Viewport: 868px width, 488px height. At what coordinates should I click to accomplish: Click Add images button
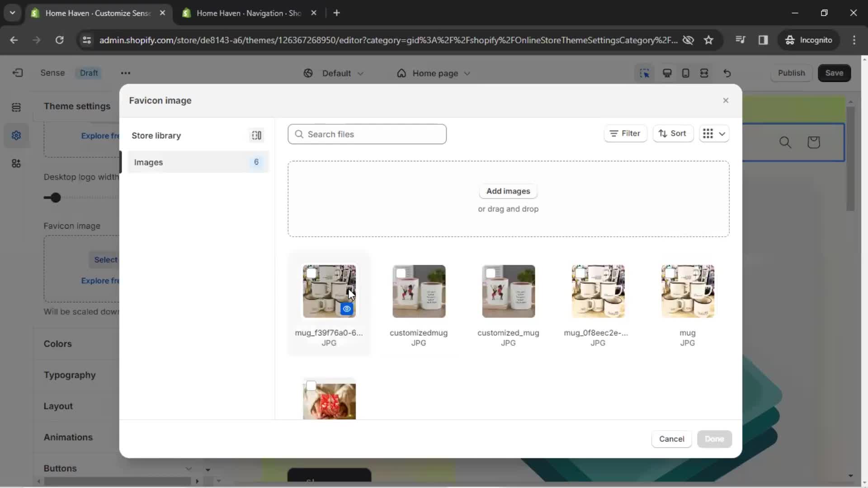pos(509,191)
